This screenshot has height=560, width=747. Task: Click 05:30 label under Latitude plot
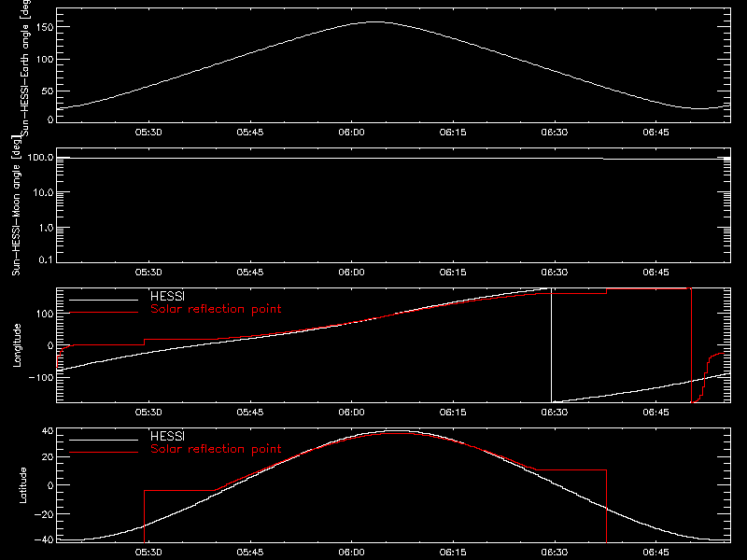click(148, 552)
